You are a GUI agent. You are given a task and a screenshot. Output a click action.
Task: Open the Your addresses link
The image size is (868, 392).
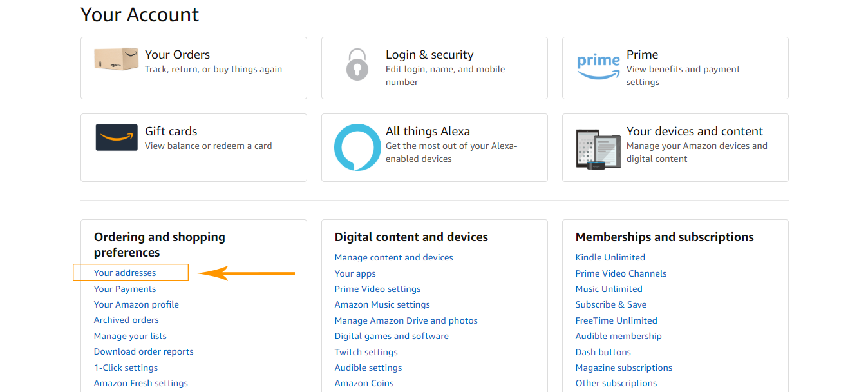(125, 273)
